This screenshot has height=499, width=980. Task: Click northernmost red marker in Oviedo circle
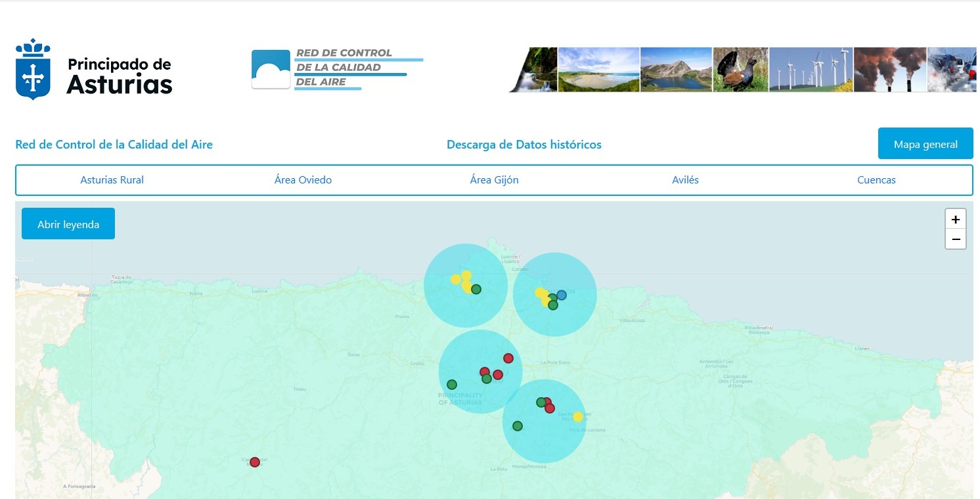508,358
